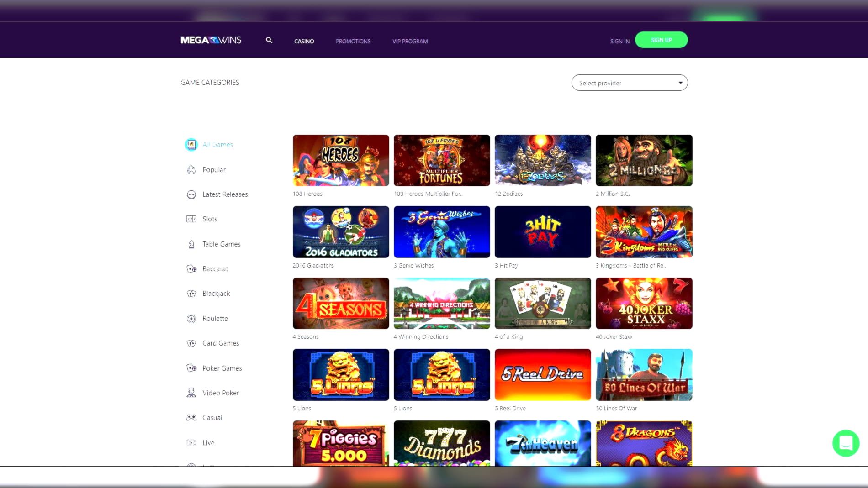
Task: Open the Promotions menu item
Action: click(353, 41)
